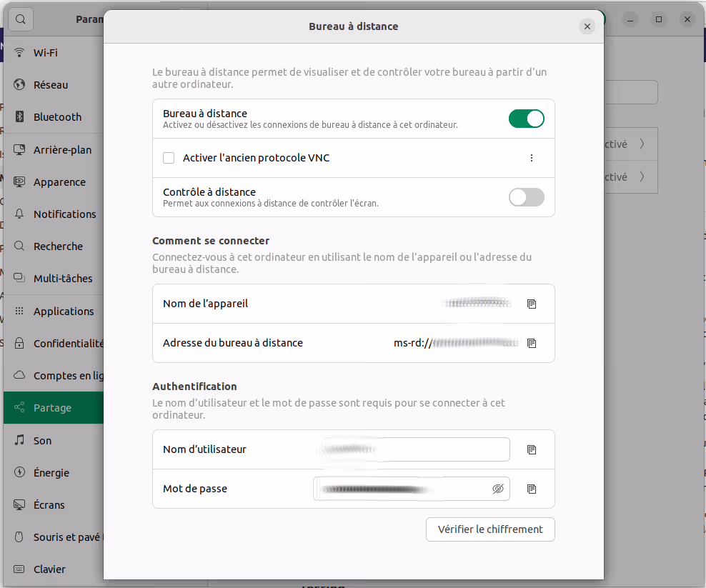Click the Bluetooth icon in sidebar

click(20, 117)
